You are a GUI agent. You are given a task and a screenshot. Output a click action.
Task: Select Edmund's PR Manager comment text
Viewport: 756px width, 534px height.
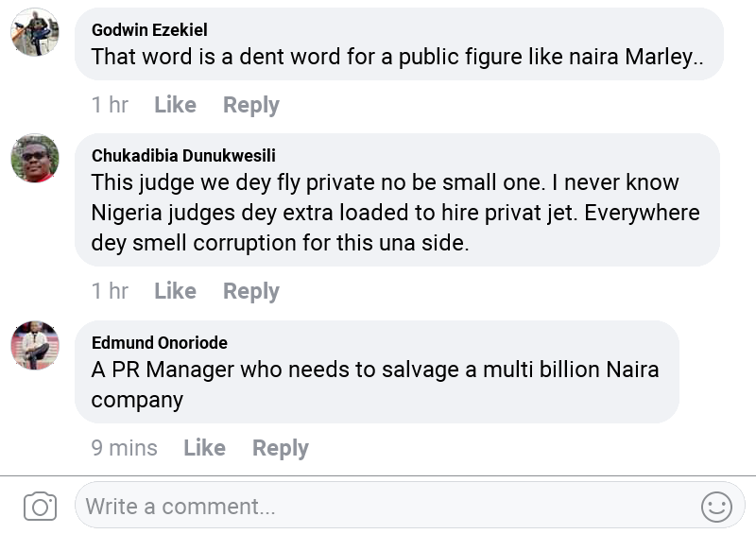[x=374, y=384]
